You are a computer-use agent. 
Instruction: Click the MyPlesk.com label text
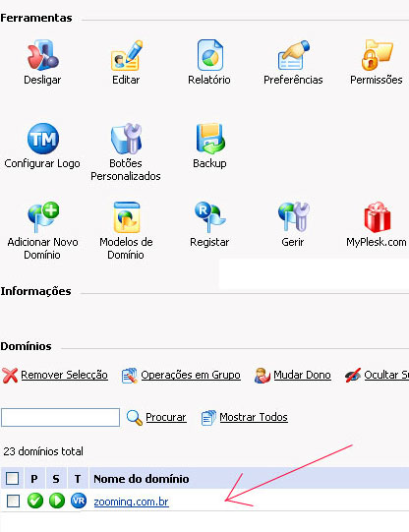tap(377, 242)
